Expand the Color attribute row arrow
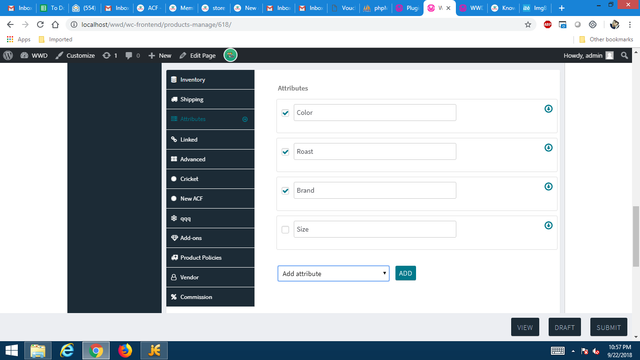The height and width of the screenshot is (360, 640). click(x=548, y=109)
